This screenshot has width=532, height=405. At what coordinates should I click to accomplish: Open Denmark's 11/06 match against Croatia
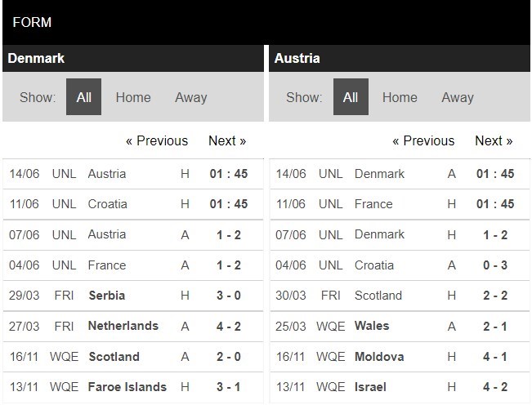(133, 204)
